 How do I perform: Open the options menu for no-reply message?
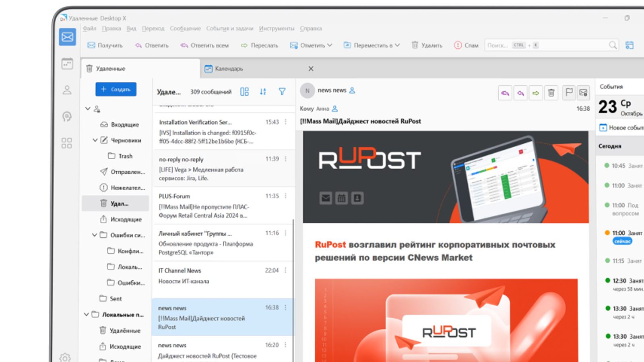(286, 159)
